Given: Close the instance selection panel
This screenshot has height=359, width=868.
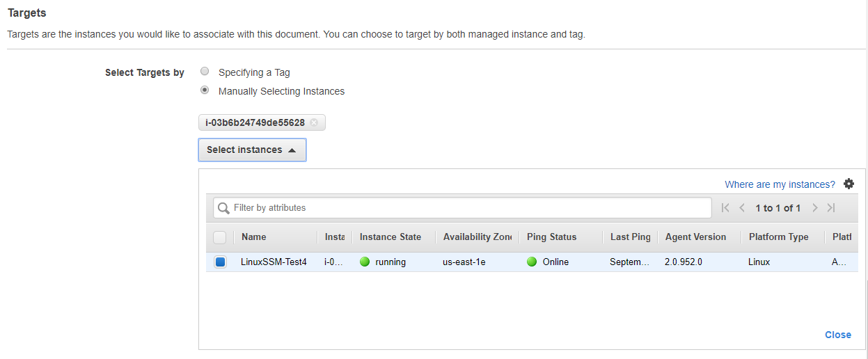Looking at the screenshot, I should pos(838,335).
